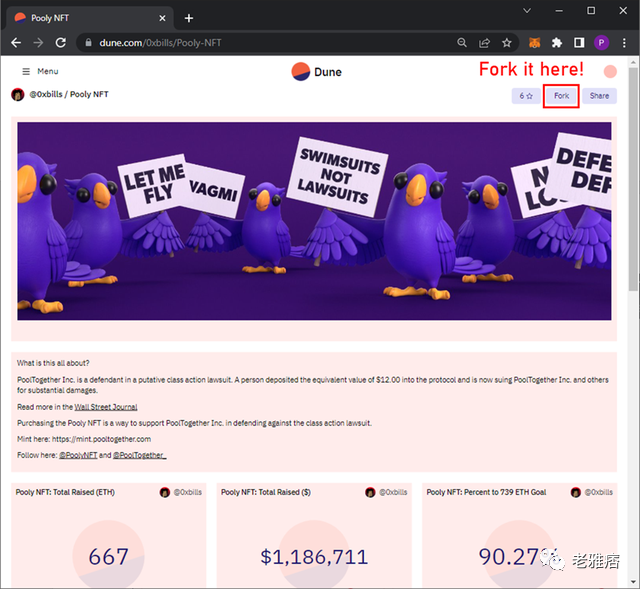Viewport: 640px width, 589px height.
Task: Click the scrollbar down arrow
Action: click(633, 582)
